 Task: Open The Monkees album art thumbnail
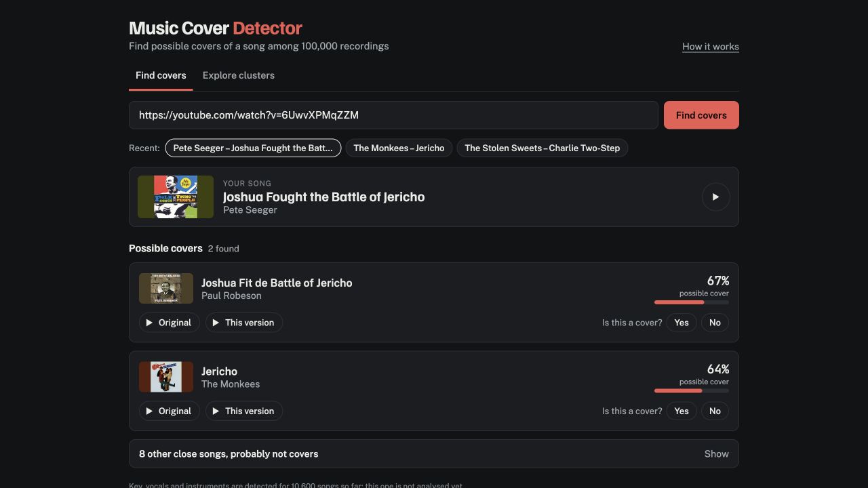(166, 377)
